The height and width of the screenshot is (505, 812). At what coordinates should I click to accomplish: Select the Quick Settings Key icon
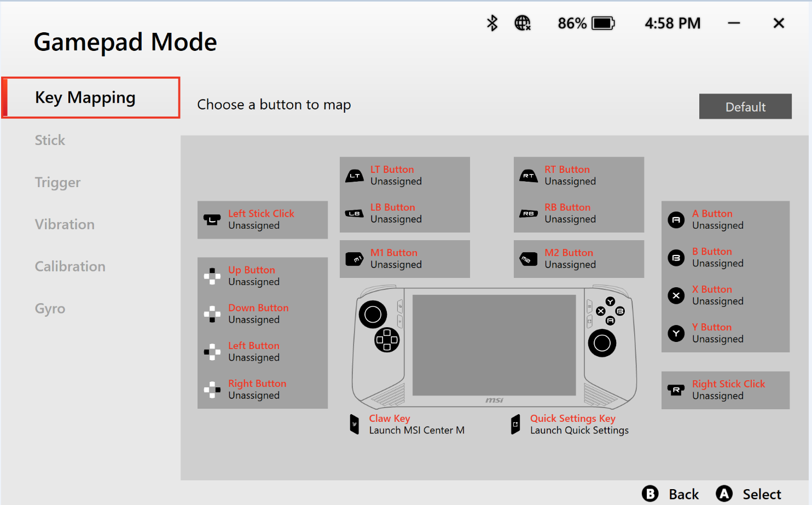tap(515, 424)
